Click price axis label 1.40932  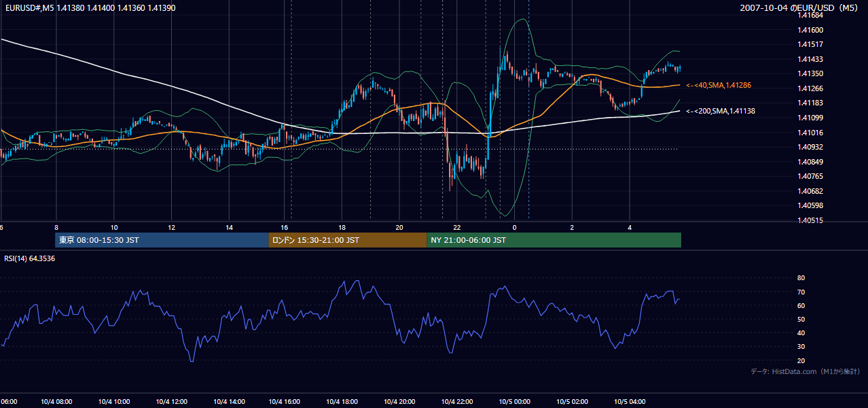click(811, 147)
